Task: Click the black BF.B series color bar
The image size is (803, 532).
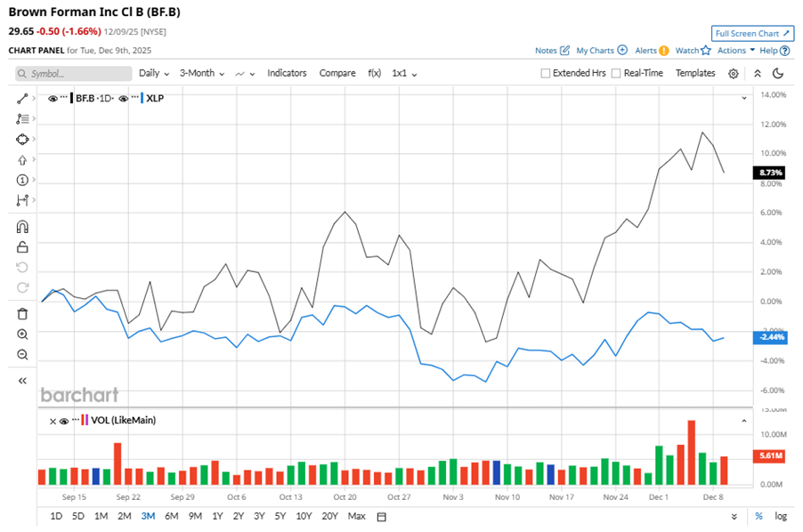Action: tap(72, 98)
